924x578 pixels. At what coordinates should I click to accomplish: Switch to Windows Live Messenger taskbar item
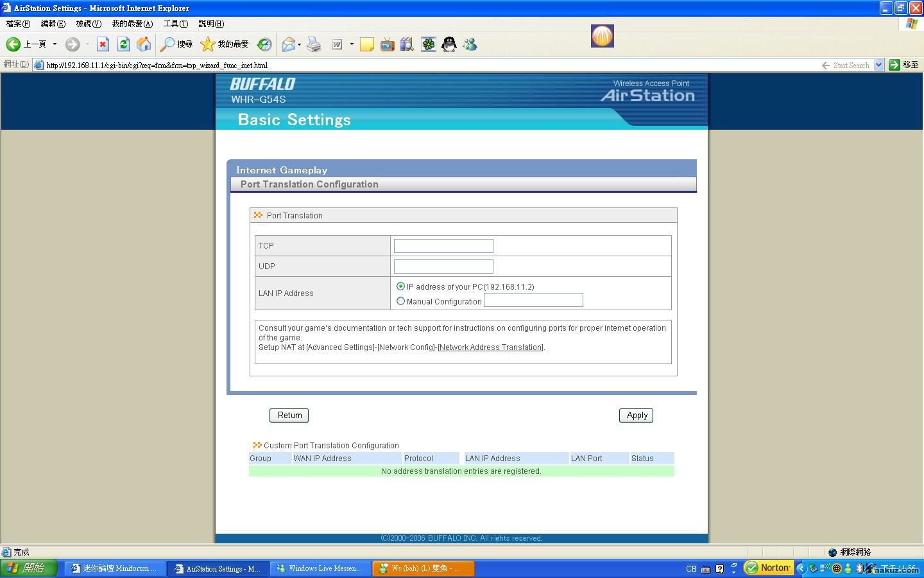click(x=319, y=568)
